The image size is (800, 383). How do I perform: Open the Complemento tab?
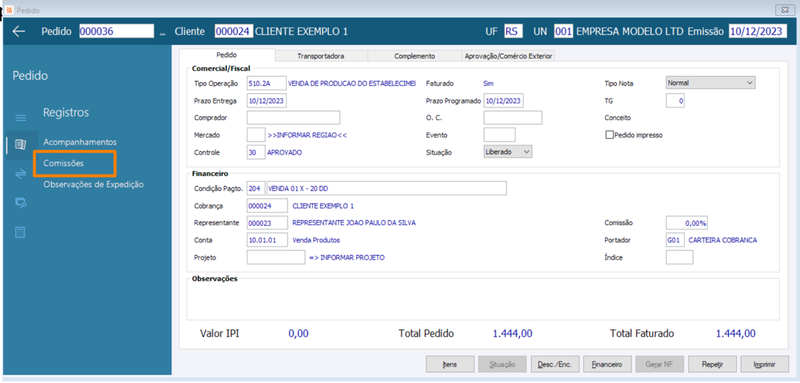[x=414, y=56]
